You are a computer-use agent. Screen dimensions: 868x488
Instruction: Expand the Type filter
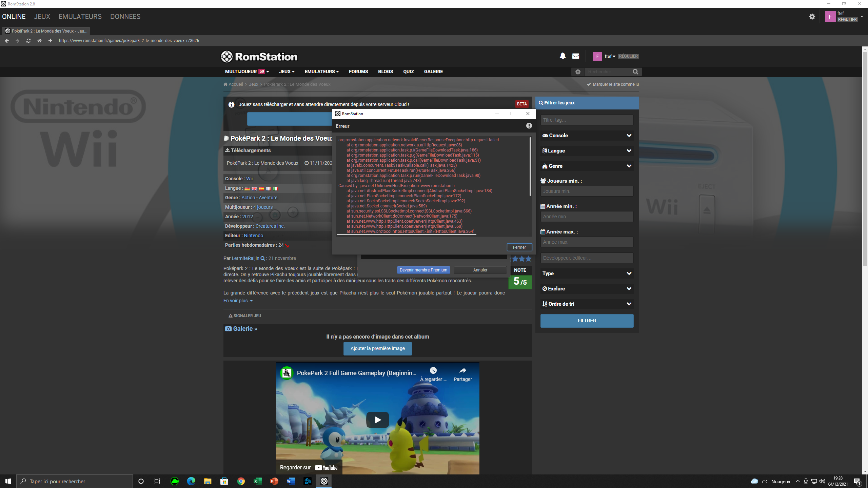(587, 273)
